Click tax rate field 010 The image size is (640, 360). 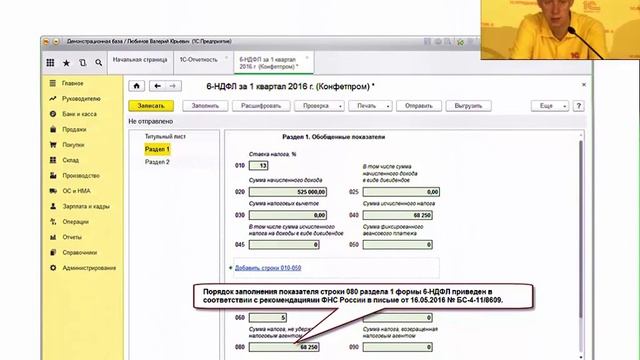click(x=258, y=166)
